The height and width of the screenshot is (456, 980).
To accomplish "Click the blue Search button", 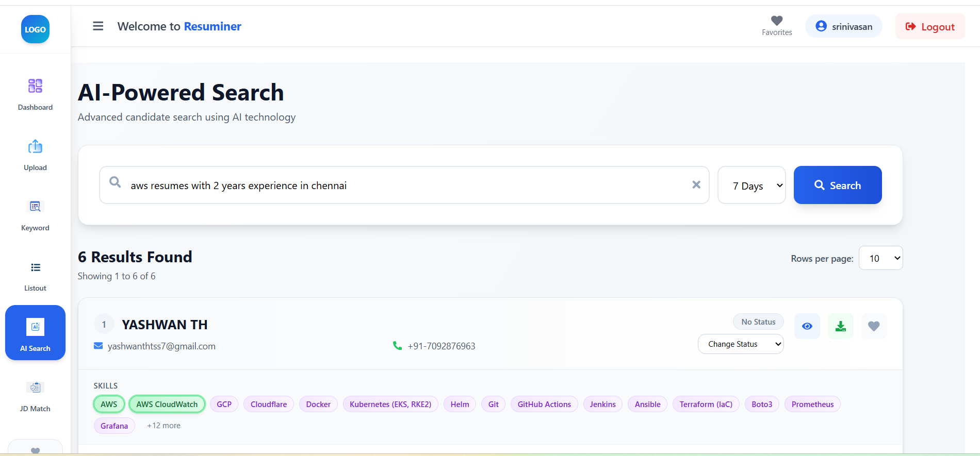I will (838, 185).
